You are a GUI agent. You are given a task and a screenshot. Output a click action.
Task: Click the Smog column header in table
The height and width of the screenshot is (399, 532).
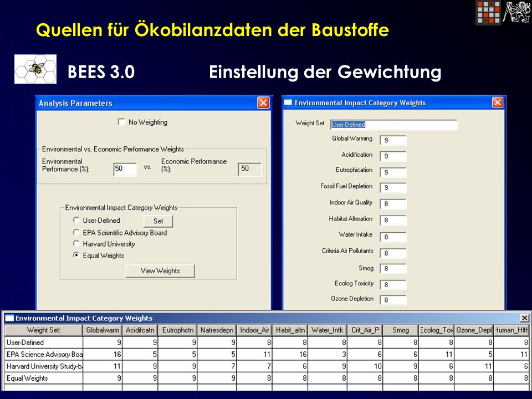pos(400,330)
